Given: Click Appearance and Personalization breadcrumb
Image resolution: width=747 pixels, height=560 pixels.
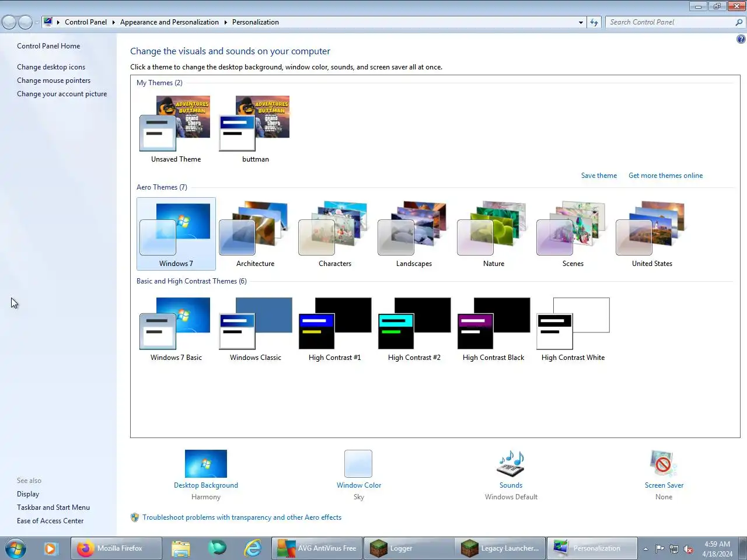Looking at the screenshot, I should (169, 22).
